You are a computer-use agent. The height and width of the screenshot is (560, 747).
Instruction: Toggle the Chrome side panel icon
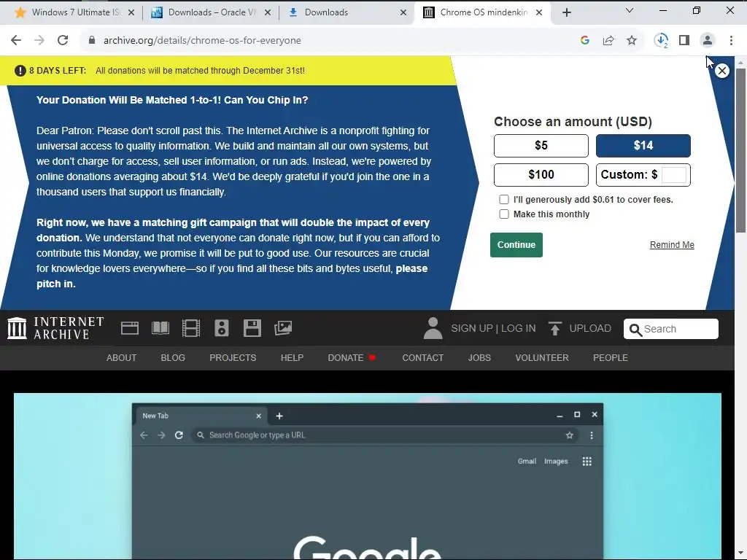pos(684,41)
